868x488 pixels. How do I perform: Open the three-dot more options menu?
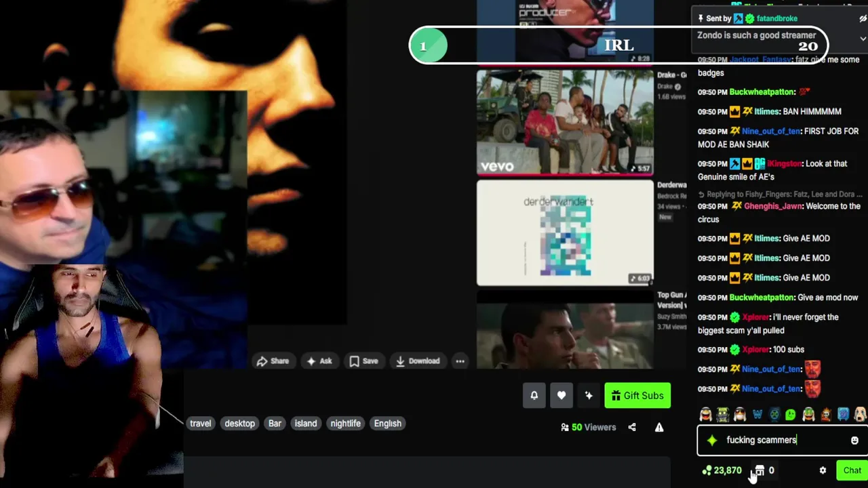click(460, 361)
